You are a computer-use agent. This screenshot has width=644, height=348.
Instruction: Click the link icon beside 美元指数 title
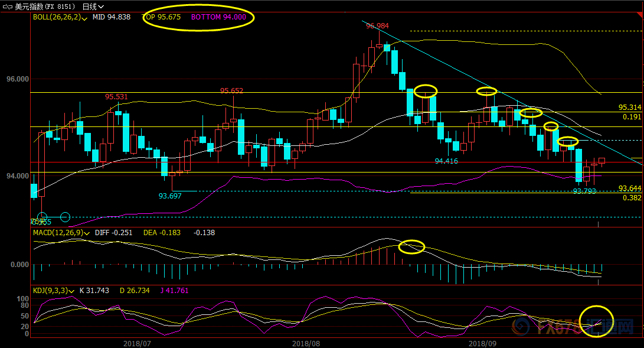[x=8, y=6]
